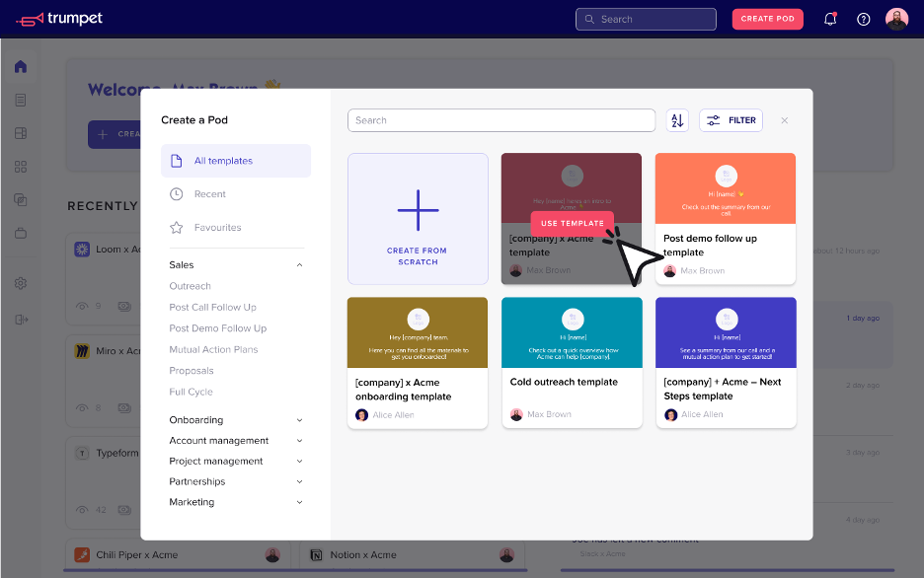Open Home via the sidebar house icon
Screen dimensions: 924x578
[20, 65]
